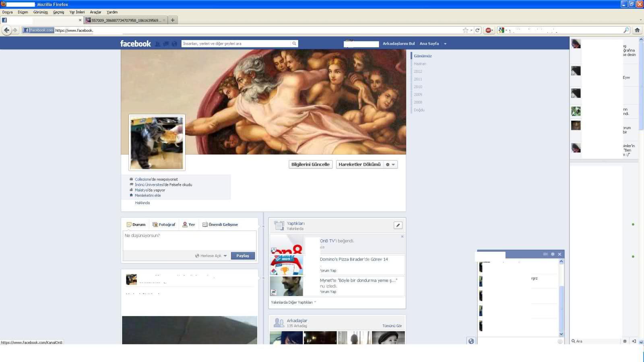The image size is (644, 362).
Task: Jump to 2012 on the timeline
Action: tap(418, 72)
